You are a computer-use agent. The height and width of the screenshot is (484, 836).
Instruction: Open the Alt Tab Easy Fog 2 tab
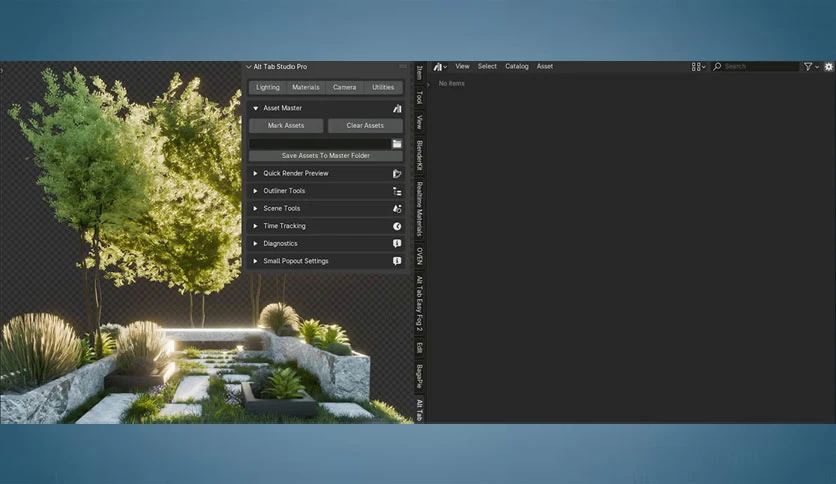pyautogui.click(x=420, y=303)
